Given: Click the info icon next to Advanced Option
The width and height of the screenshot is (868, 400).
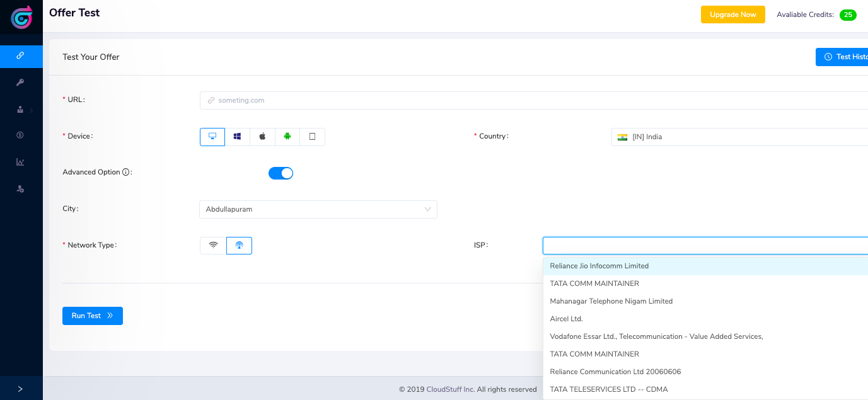Looking at the screenshot, I should tap(125, 172).
